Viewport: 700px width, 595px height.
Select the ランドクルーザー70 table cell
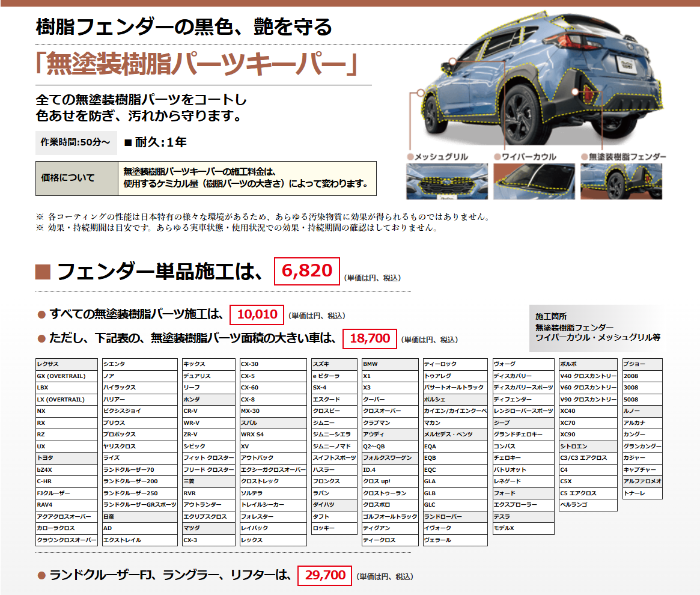pyautogui.click(x=140, y=469)
